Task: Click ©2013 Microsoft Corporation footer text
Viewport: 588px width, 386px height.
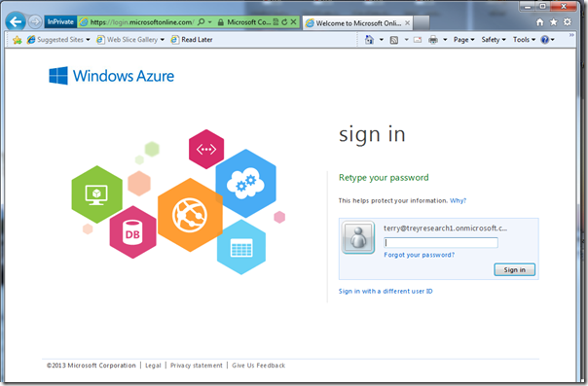Action: pos(92,366)
